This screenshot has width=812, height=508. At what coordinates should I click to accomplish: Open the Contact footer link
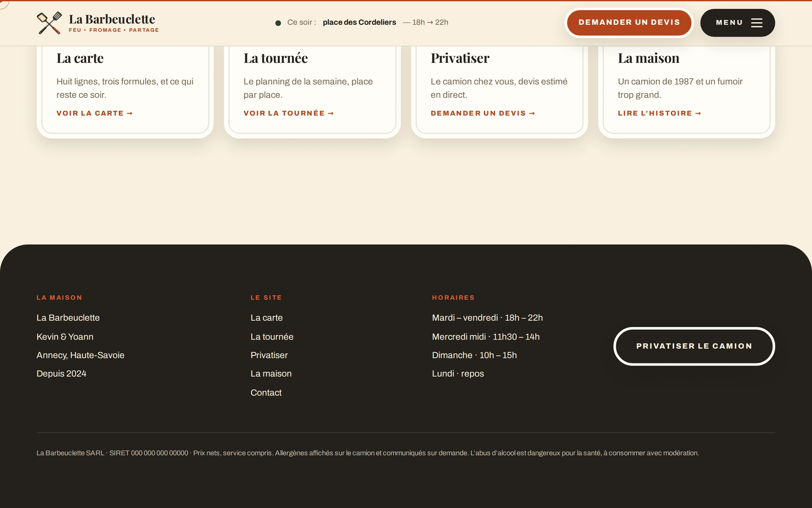(266, 392)
